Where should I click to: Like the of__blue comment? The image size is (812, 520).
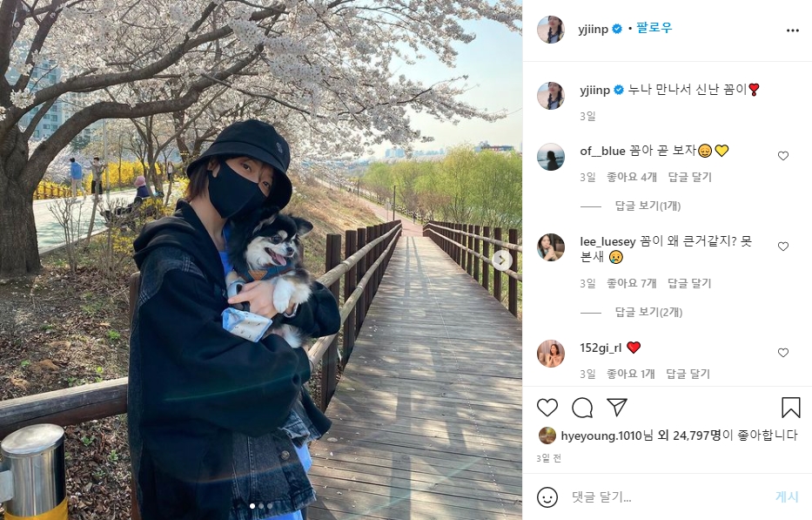tap(783, 156)
